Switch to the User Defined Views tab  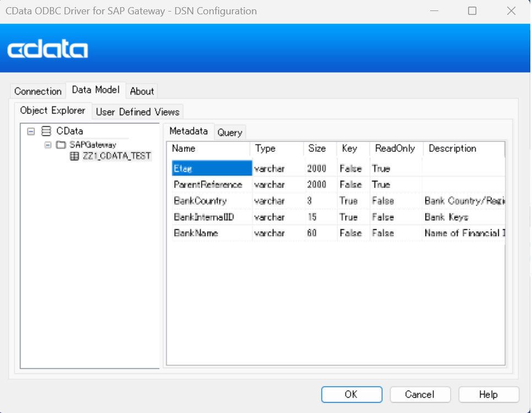pyautogui.click(x=137, y=112)
